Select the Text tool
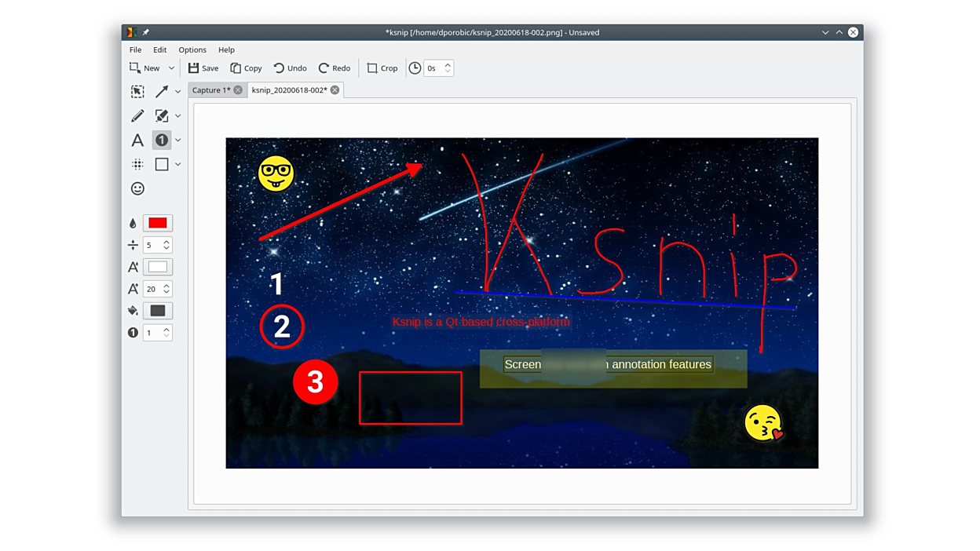 137,140
